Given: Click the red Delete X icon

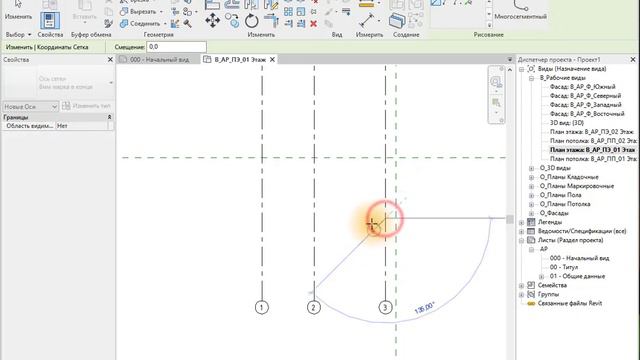Looking at the screenshot, I should click(313, 24).
